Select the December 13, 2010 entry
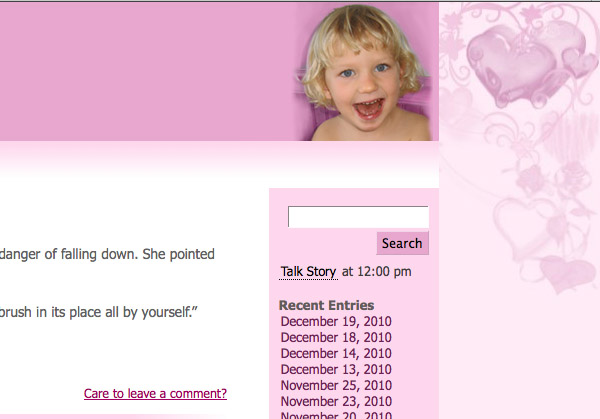 [x=336, y=370]
